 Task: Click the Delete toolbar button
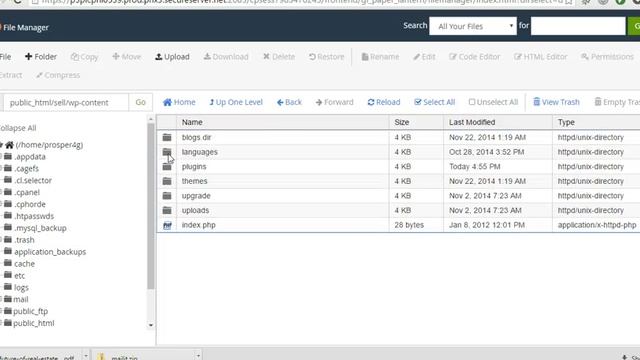(x=279, y=57)
